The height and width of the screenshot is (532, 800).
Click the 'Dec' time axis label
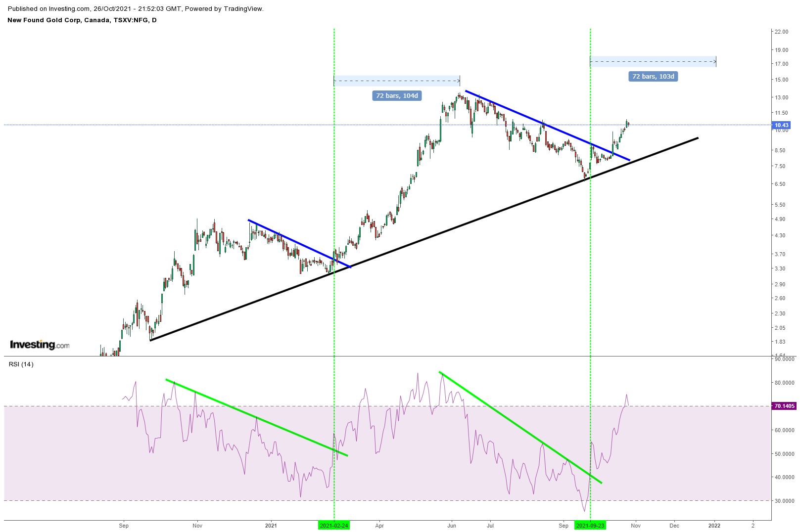point(674,526)
